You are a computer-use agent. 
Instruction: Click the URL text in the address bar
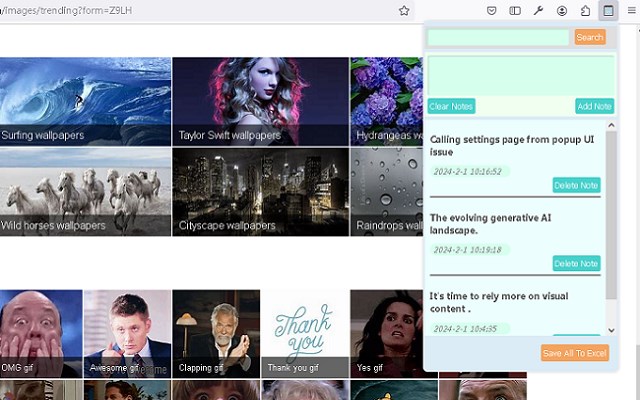click(66, 11)
